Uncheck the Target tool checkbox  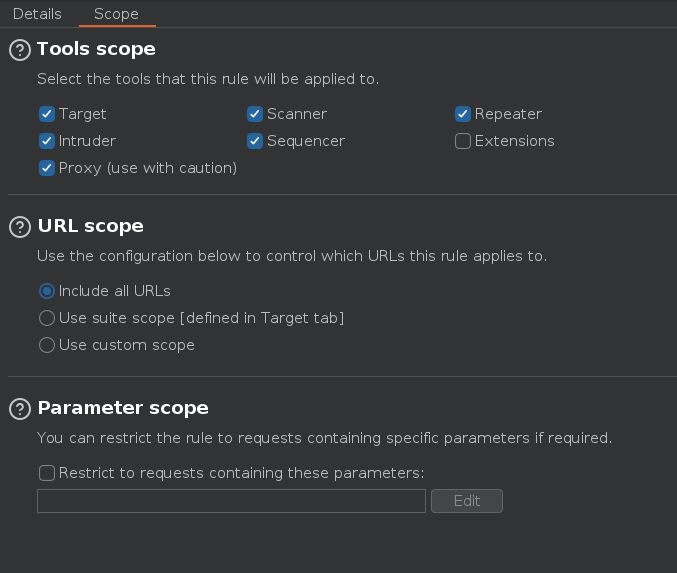[x=46, y=114]
